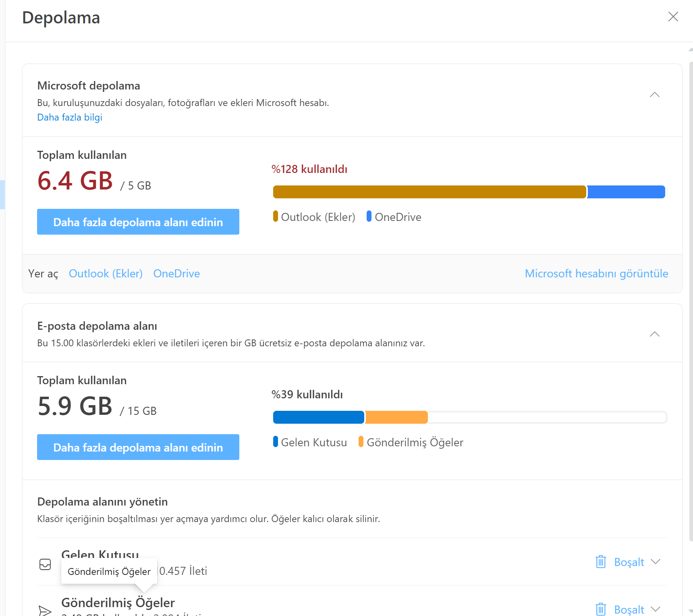Click the Gelen Kutusu blue usage bar segment

[x=319, y=417]
